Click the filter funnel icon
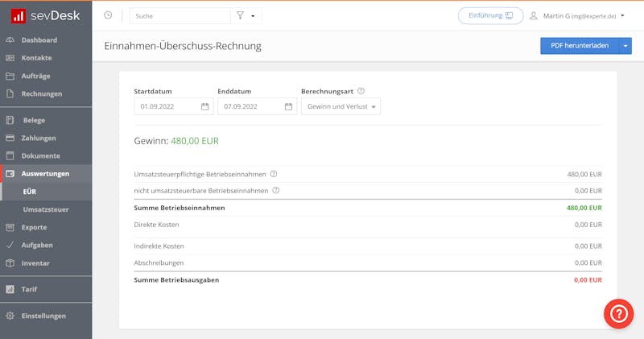 click(x=240, y=15)
